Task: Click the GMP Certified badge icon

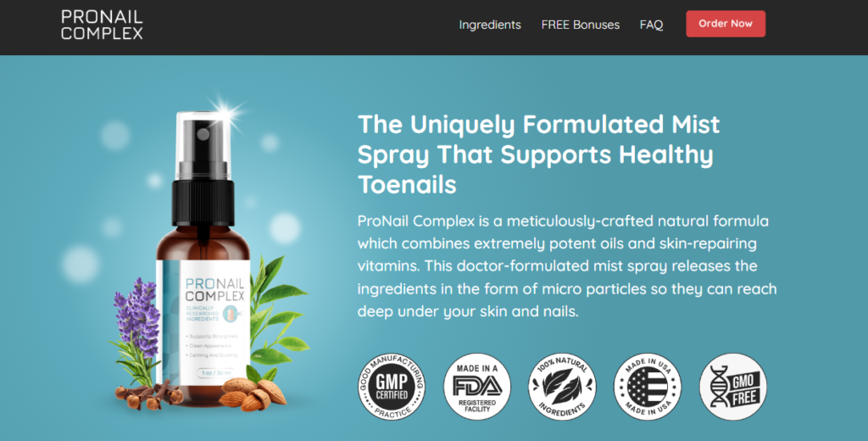Action: [392, 386]
